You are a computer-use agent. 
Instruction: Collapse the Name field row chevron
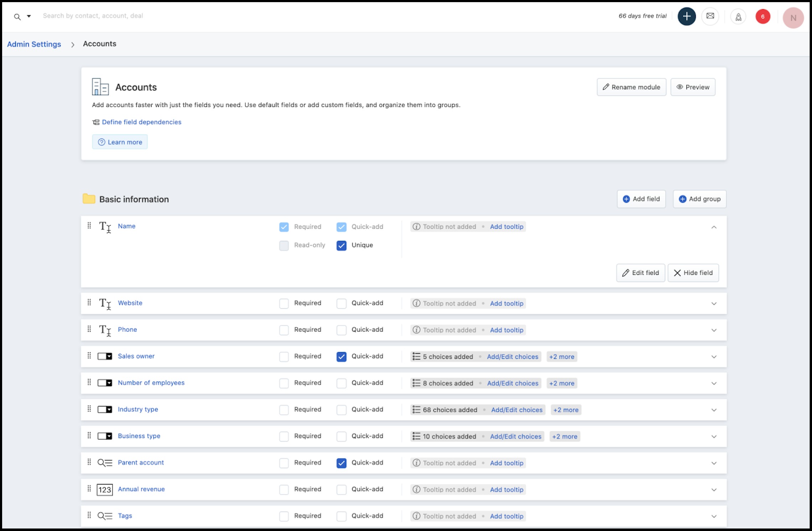tap(714, 227)
